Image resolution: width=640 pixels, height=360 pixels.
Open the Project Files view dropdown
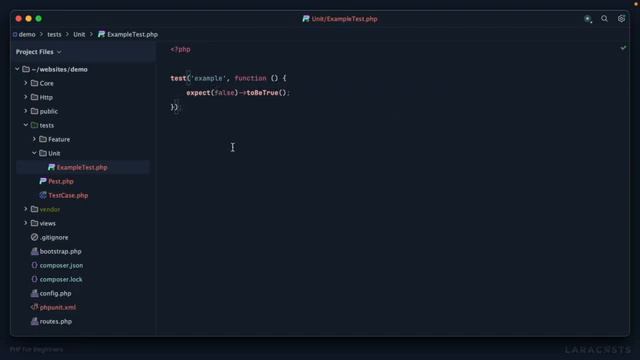pos(38,52)
